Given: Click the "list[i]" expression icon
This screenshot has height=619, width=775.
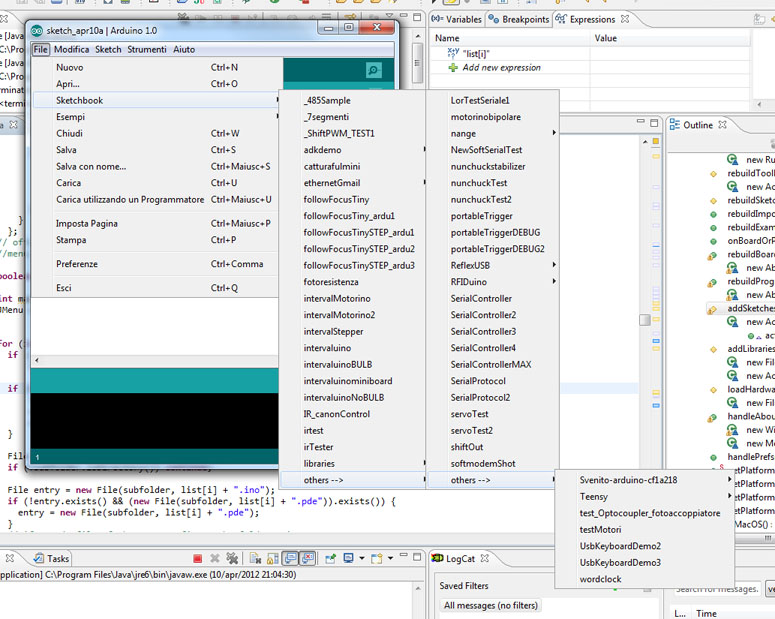Looking at the screenshot, I should 453,52.
